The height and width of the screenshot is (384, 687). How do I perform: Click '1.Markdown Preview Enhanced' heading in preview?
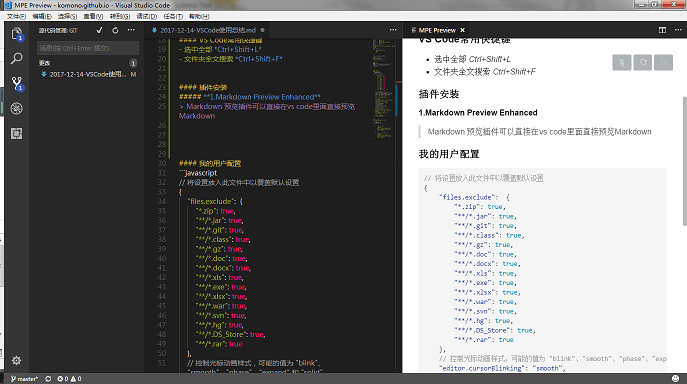(478, 113)
